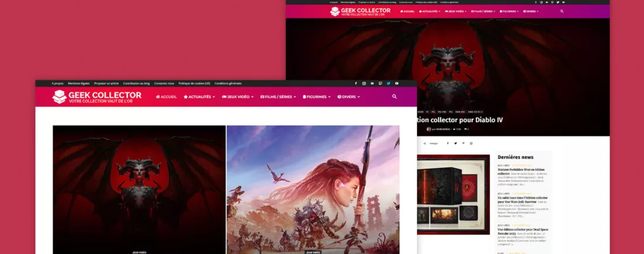
Task: Open Twitter icon in back window top bar
Action: pyautogui.click(x=558, y=2)
